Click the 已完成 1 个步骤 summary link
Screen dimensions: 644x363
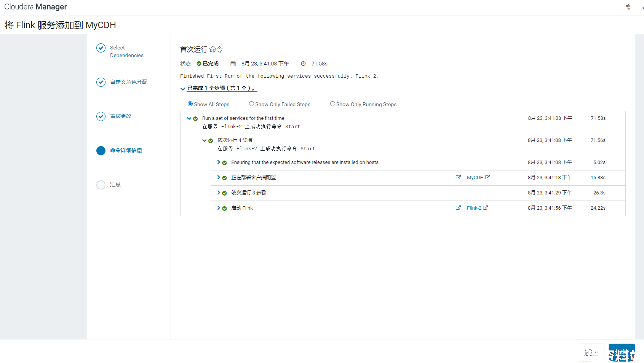(x=222, y=88)
